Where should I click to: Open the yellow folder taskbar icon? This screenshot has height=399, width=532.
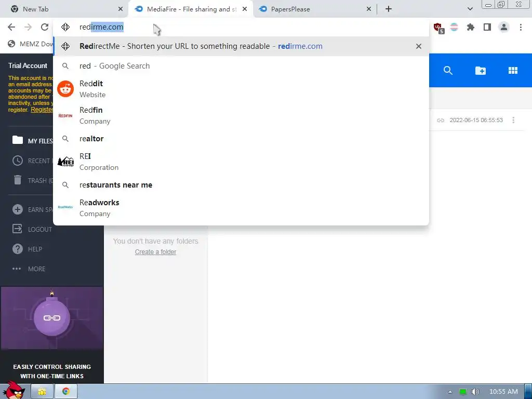click(x=42, y=392)
